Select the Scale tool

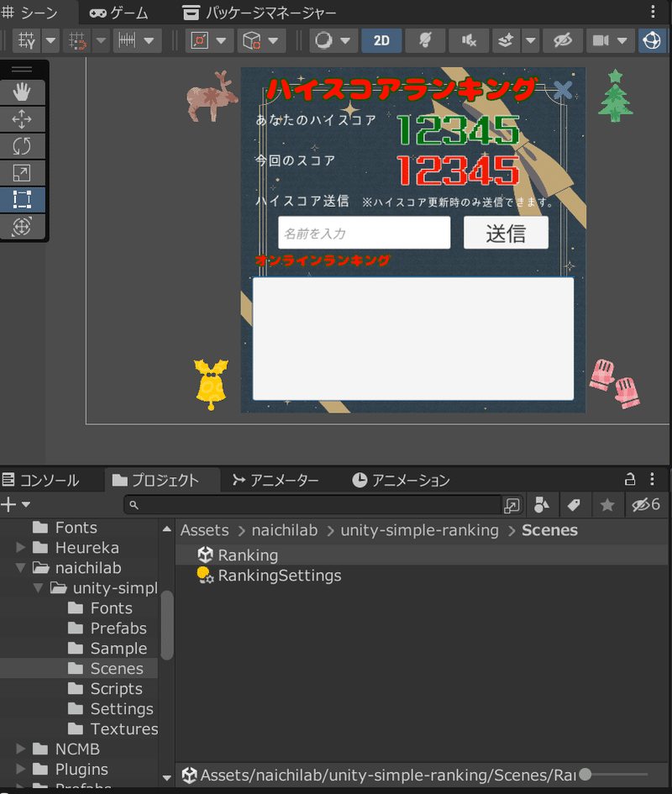24,172
